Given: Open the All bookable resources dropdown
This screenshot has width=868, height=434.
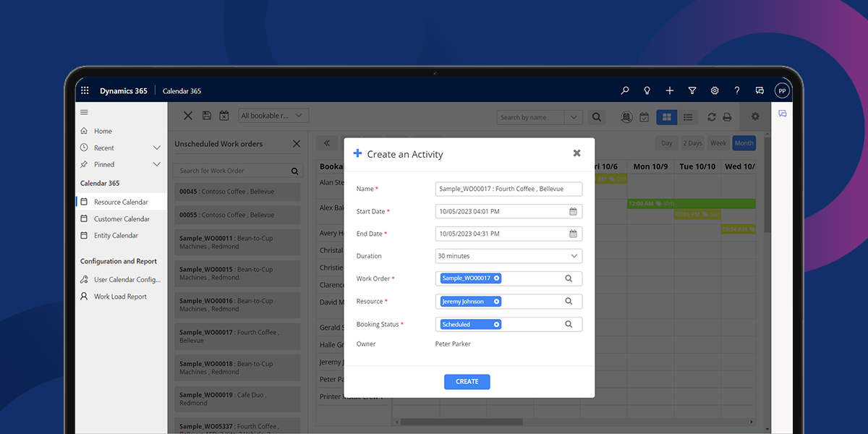Looking at the screenshot, I should 273,116.
